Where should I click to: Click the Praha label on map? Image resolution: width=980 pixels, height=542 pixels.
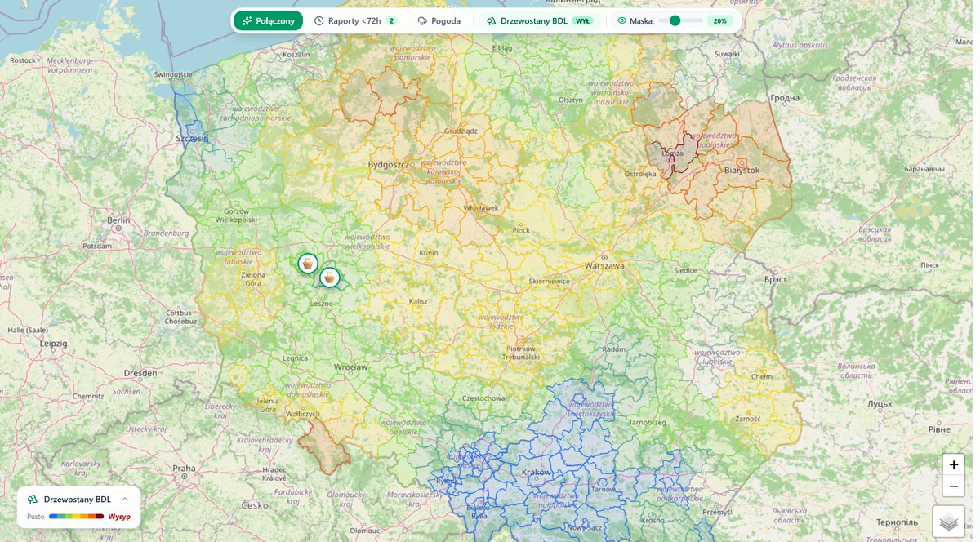click(184, 469)
